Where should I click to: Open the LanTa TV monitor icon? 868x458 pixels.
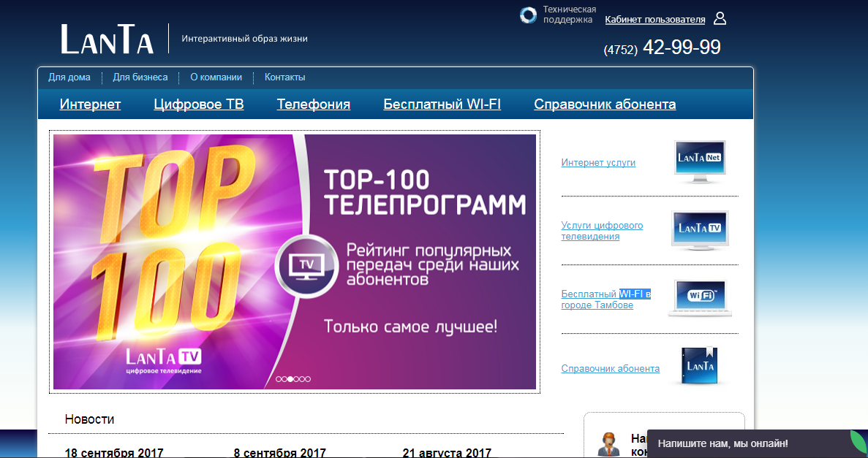click(700, 230)
